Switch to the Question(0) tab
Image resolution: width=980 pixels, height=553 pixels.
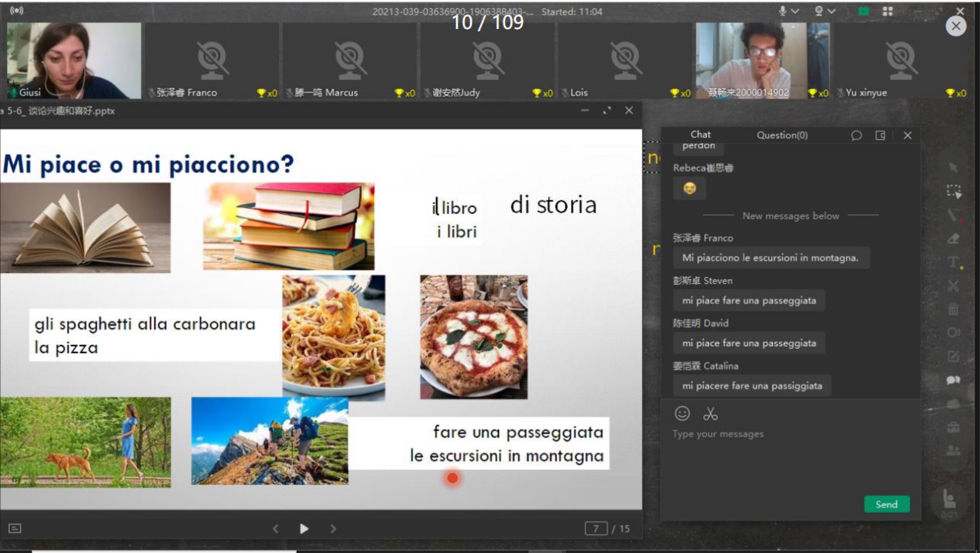(x=782, y=135)
